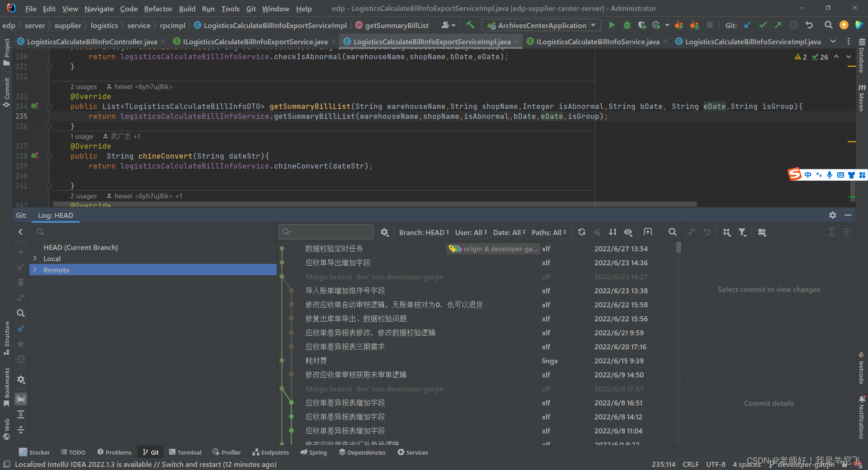Screen dimensions: 868x470
Task: Collapse all branches in the branch tree
Action: 20,429
